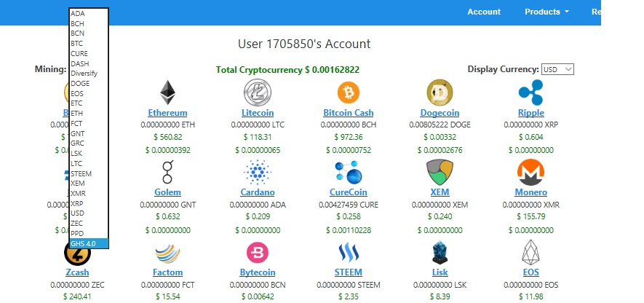The image size is (644, 303).
Task: Select BCH in the mining list
Action: tap(88, 23)
